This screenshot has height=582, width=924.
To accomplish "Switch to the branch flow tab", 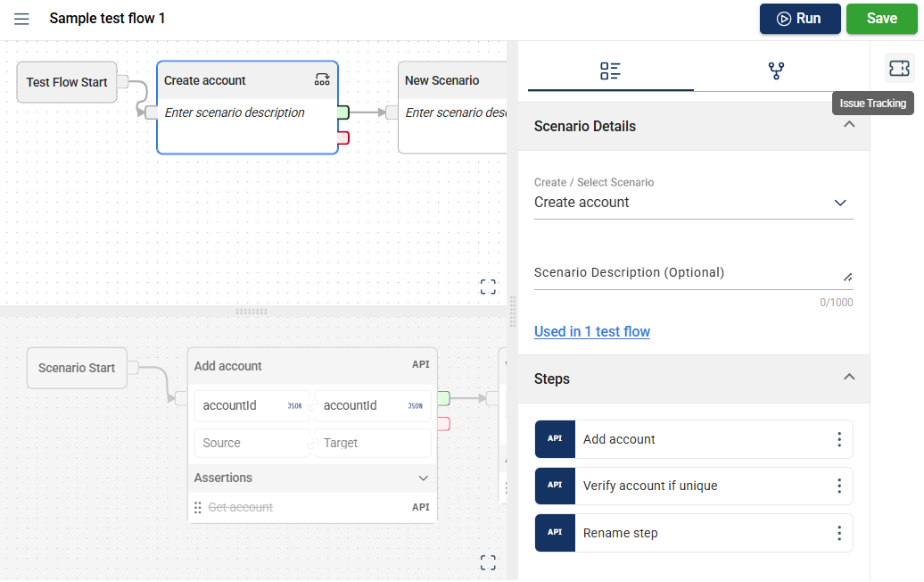I will pyautogui.click(x=776, y=71).
